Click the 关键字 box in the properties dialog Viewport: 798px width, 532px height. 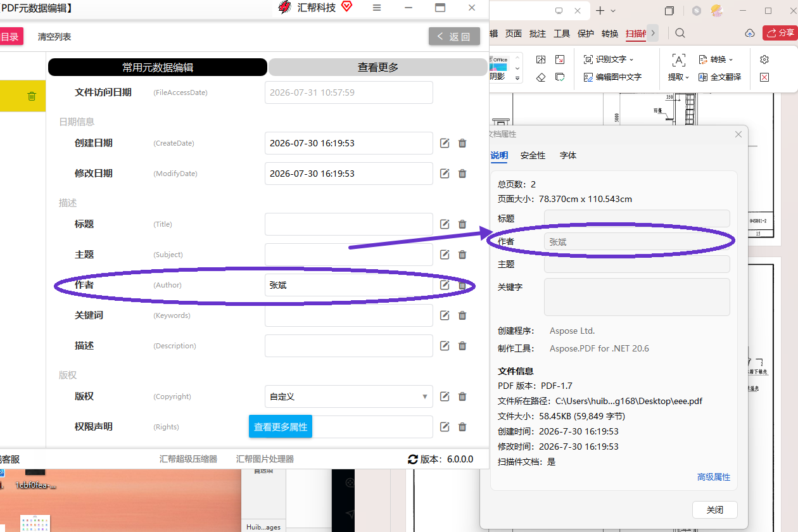pos(637,296)
